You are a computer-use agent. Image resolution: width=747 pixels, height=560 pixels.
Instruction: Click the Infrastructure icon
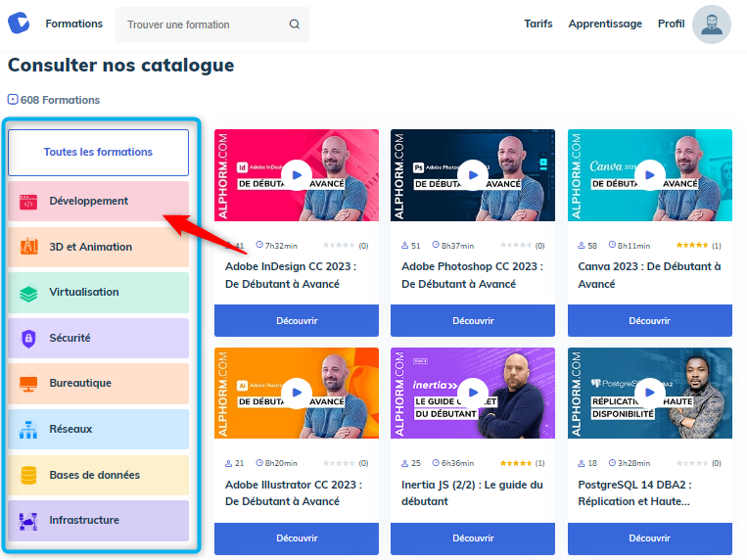[28, 521]
